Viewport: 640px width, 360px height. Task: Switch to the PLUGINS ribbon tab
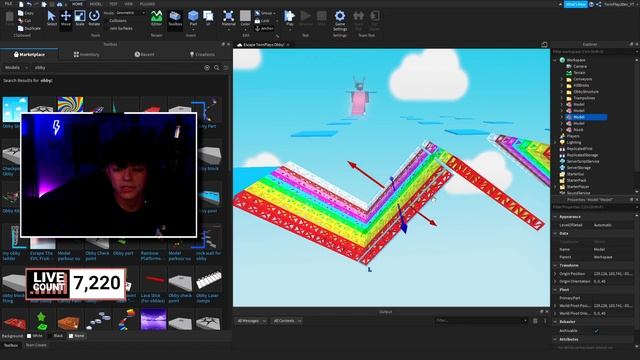pos(147,4)
